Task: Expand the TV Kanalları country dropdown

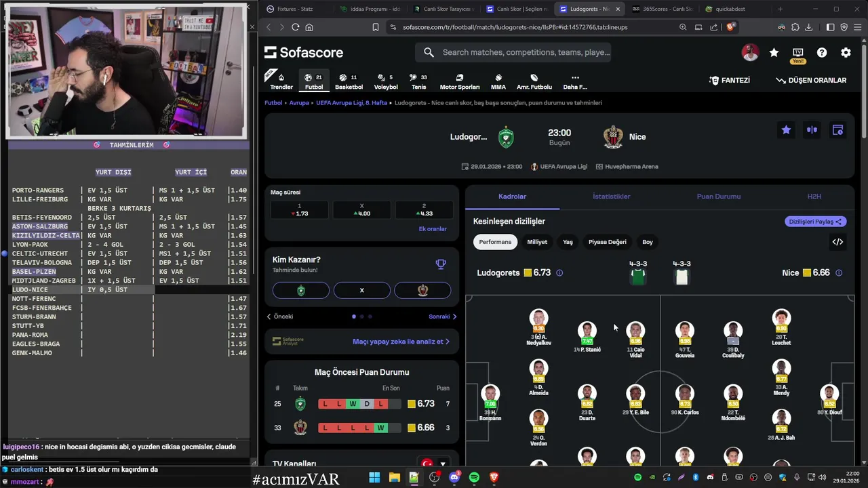Action: tap(435, 464)
